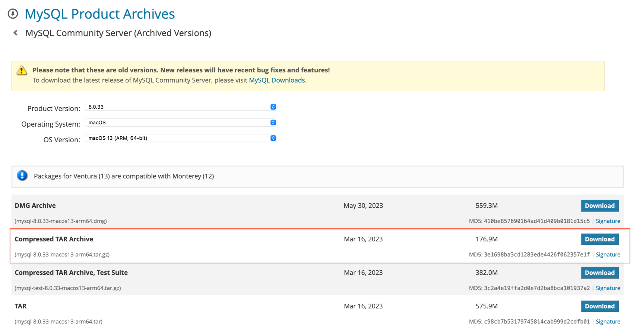Click the download circle icon beside page title
The height and width of the screenshot is (333, 644).
pos(13,14)
